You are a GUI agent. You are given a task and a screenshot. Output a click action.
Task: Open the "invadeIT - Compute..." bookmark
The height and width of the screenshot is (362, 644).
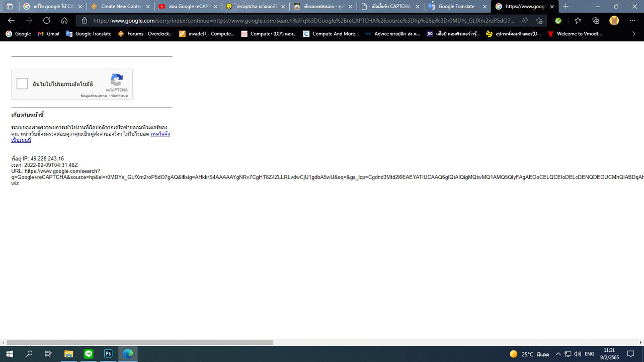207,34
